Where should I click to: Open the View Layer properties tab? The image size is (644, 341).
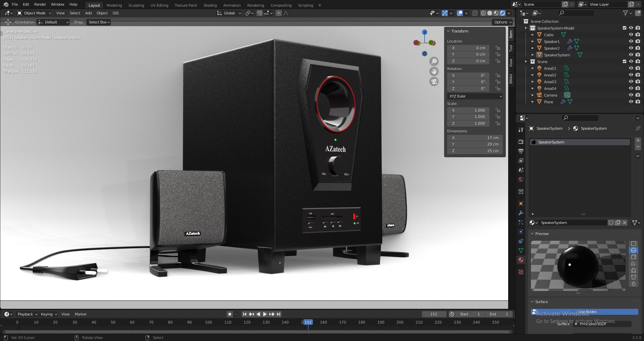tap(521, 161)
